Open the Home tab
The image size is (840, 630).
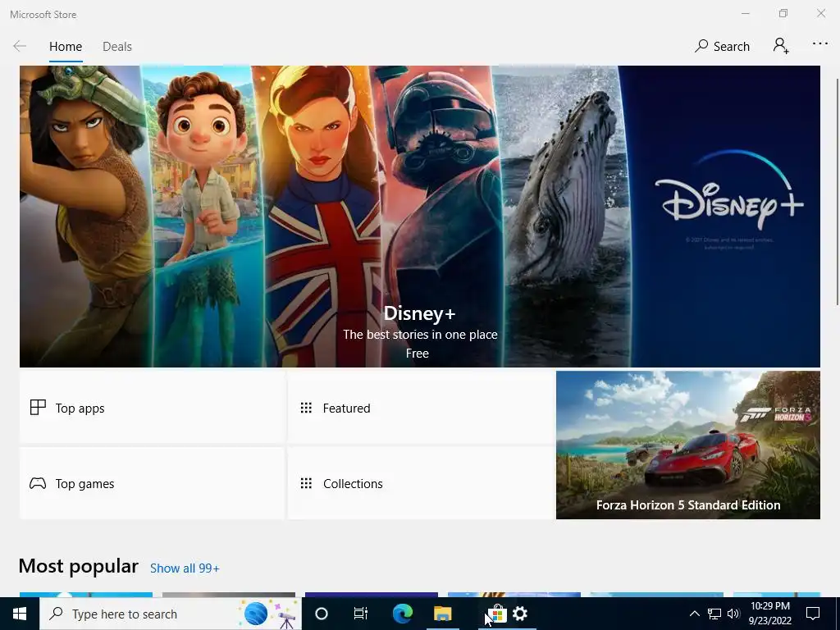66,47
